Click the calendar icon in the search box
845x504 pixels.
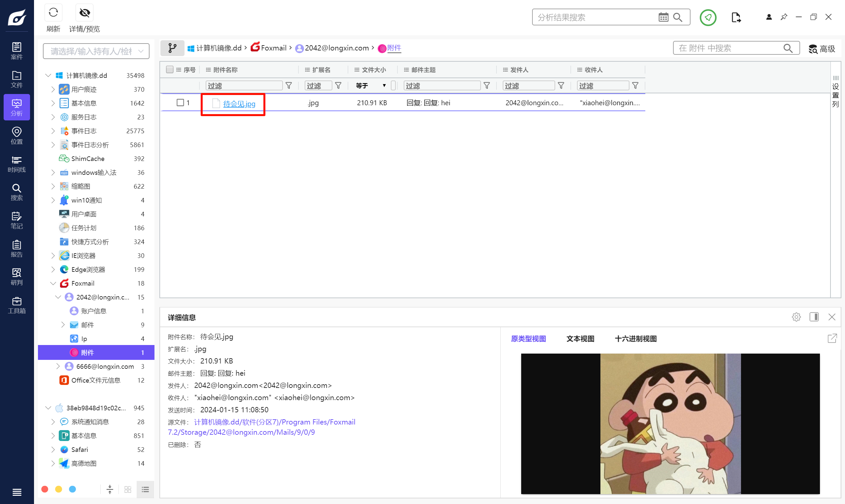tap(663, 17)
